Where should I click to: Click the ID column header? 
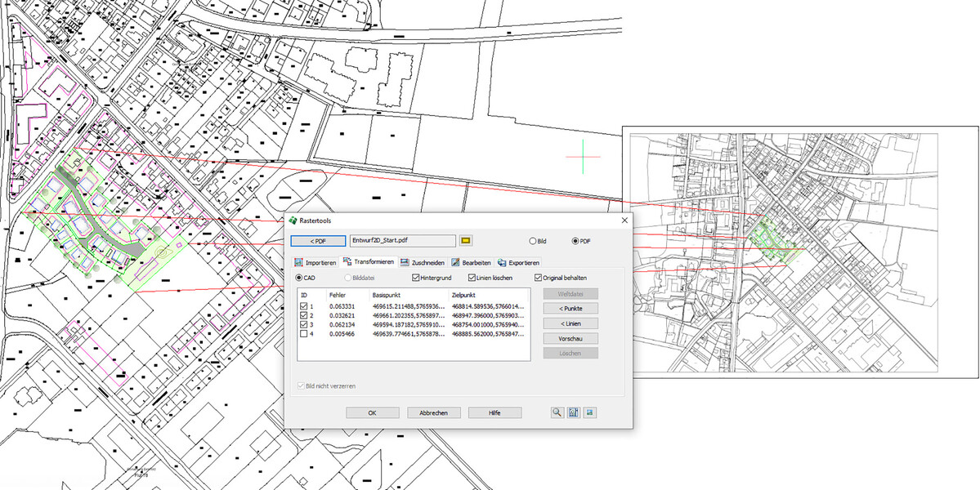(304, 294)
